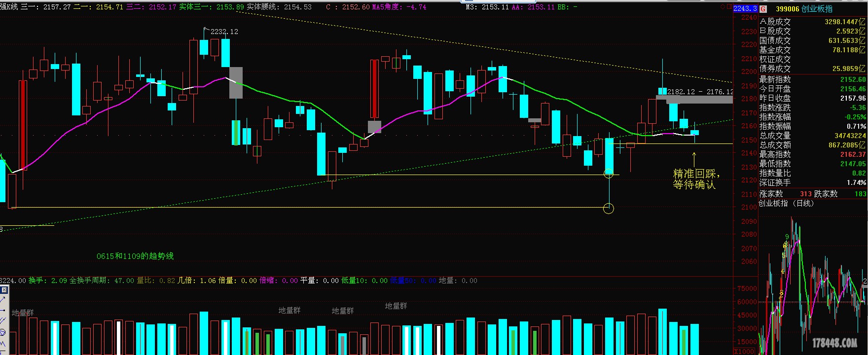The width and height of the screenshot is (868, 355).
Task: Select the B股成交 row
Action: [813, 31]
